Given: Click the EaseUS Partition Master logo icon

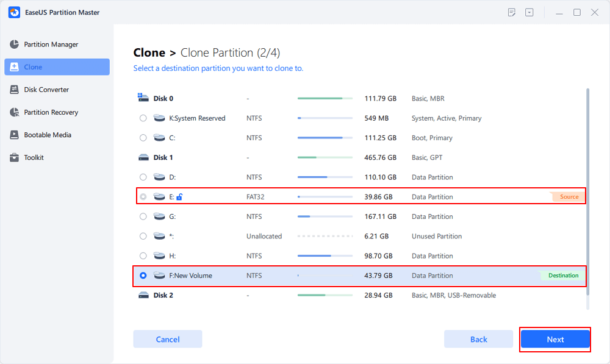Looking at the screenshot, I should pyautogui.click(x=15, y=12).
